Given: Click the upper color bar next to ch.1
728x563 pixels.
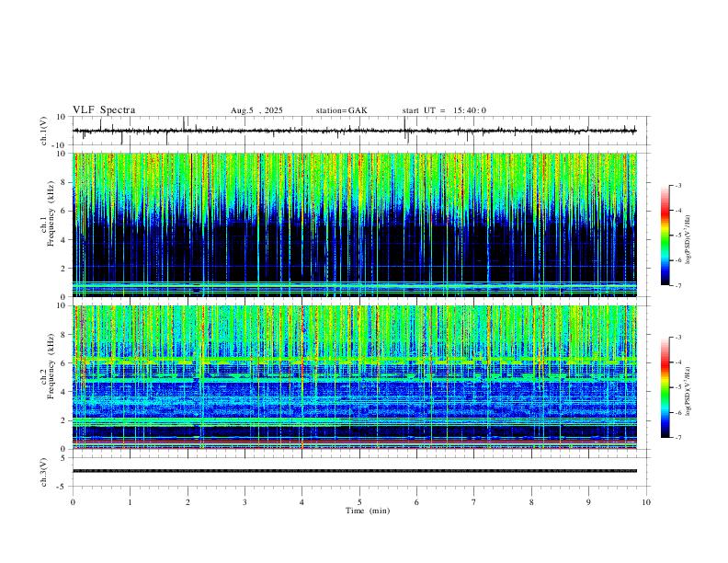Looking at the screenshot, I should [665, 236].
